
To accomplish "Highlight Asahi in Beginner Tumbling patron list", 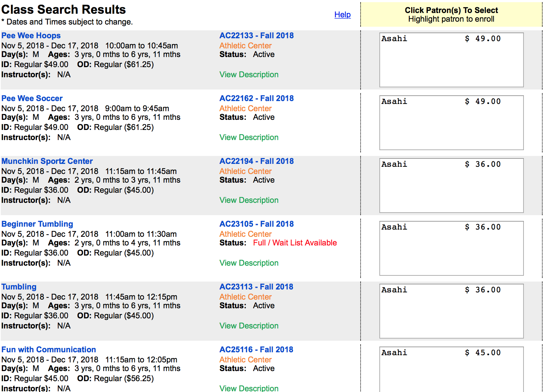I will [441, 227].
